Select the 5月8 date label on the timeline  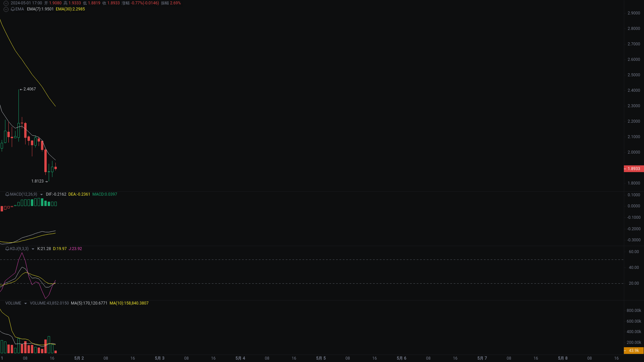pyautogui.click(x=562, y=358)
